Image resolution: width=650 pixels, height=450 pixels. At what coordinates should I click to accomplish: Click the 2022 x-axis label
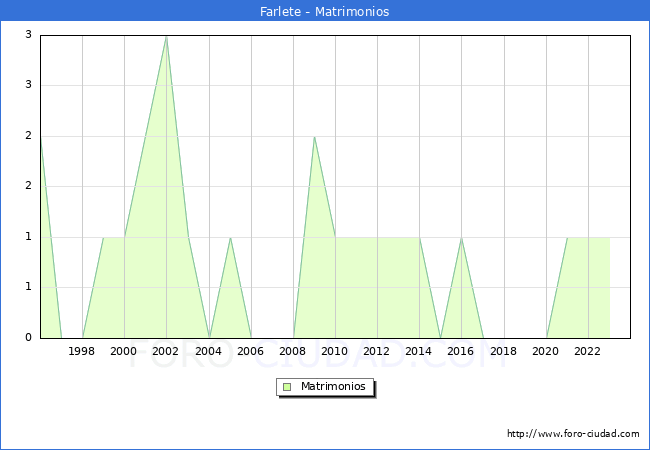[588, 351]
